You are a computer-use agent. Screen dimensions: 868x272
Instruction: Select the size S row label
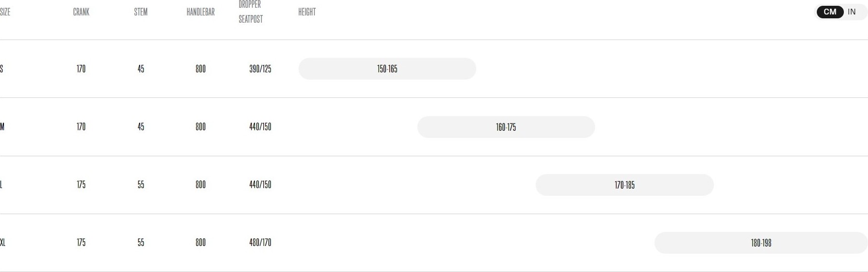tap(2, 69)
